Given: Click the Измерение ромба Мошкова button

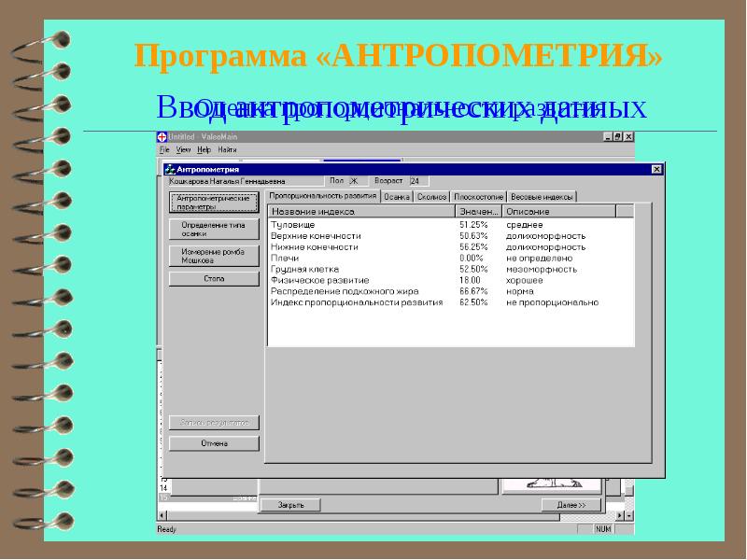Looking at the screenshot, I should pos(214,255).
